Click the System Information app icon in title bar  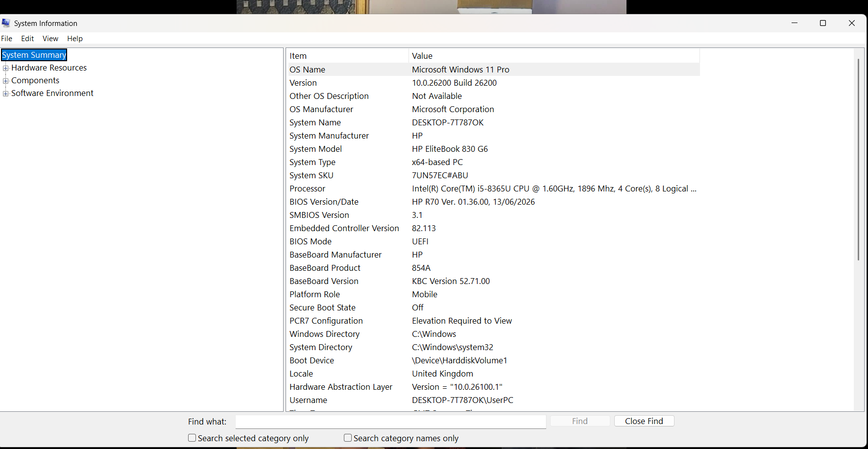click(x=6, y=23)
